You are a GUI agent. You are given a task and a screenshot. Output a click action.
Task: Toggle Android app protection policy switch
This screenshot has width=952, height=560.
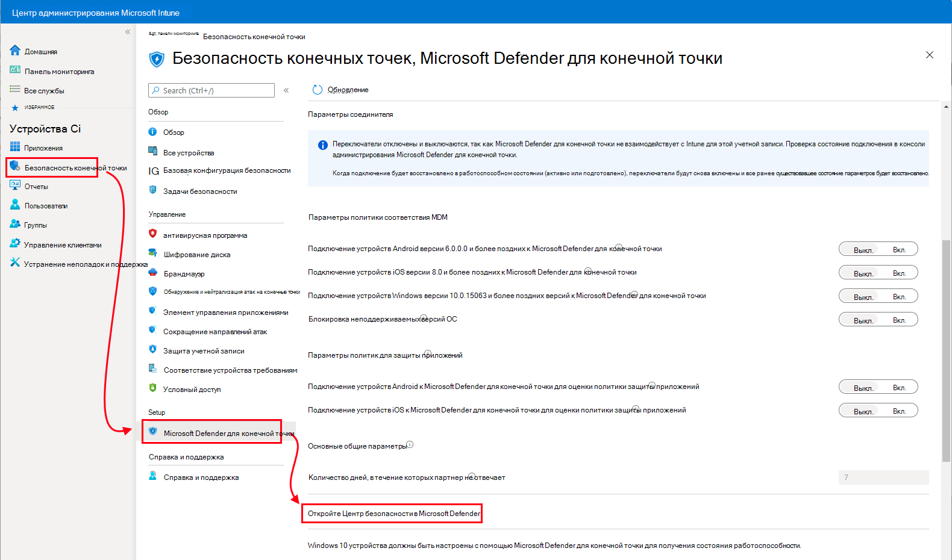(878, 387)
